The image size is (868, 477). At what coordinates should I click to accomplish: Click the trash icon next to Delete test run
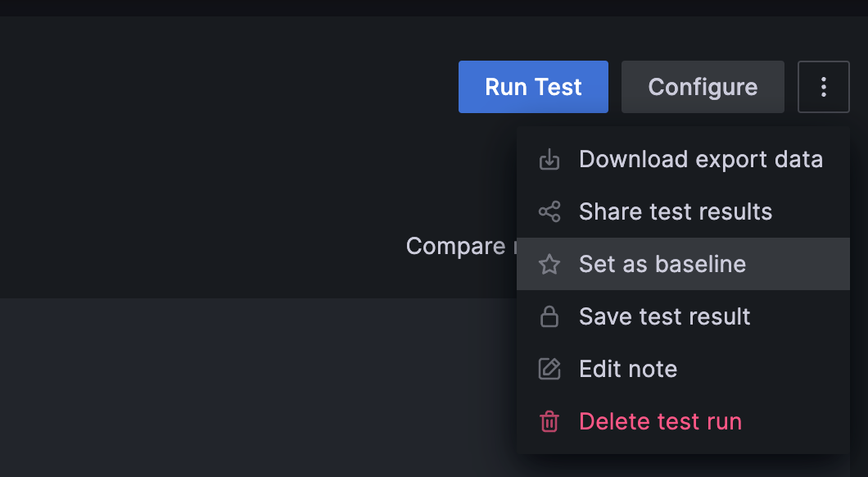click(549, 421)
